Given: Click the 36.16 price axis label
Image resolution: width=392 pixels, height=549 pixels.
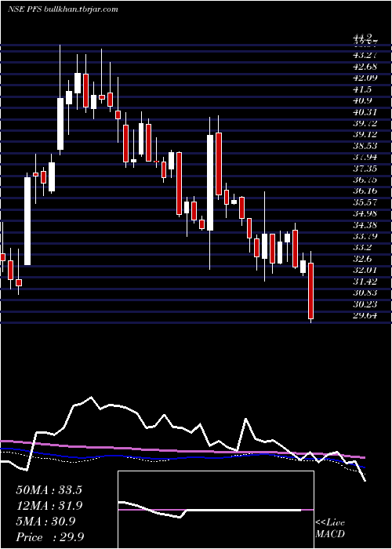Looking at the screenshot, I should (x=365, y=191).
